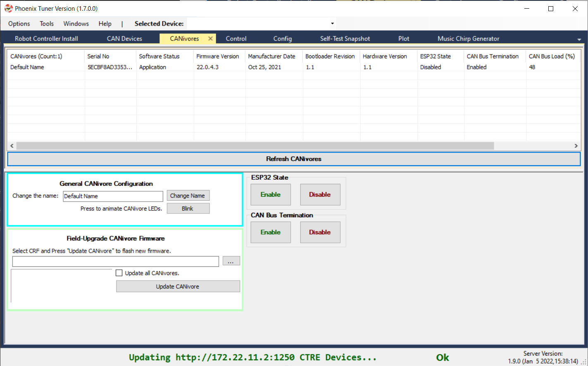Click the Hardware Version column header
The width and height of the screenshot is (588, 366).
pos(389,56)
